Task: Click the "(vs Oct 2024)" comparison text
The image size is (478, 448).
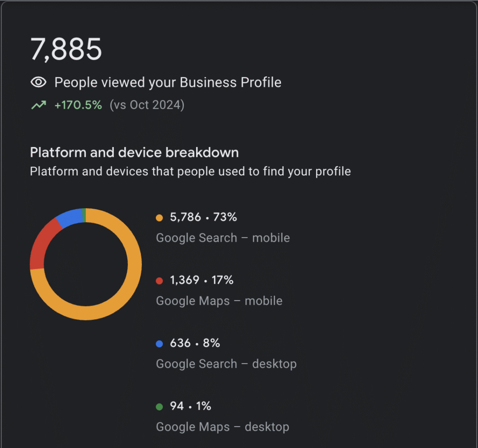Action: [x=147, y=105]
